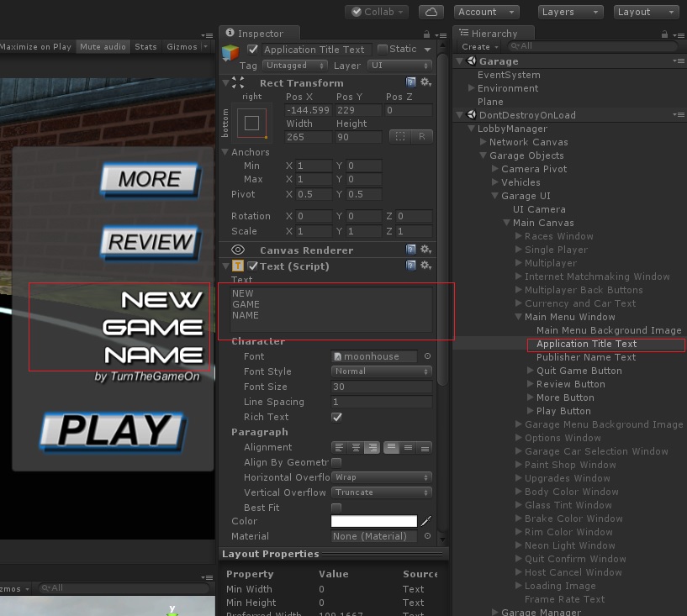687x616 pixels.
Task: Open the Text component settings gear icon
Action: point(425,264)
